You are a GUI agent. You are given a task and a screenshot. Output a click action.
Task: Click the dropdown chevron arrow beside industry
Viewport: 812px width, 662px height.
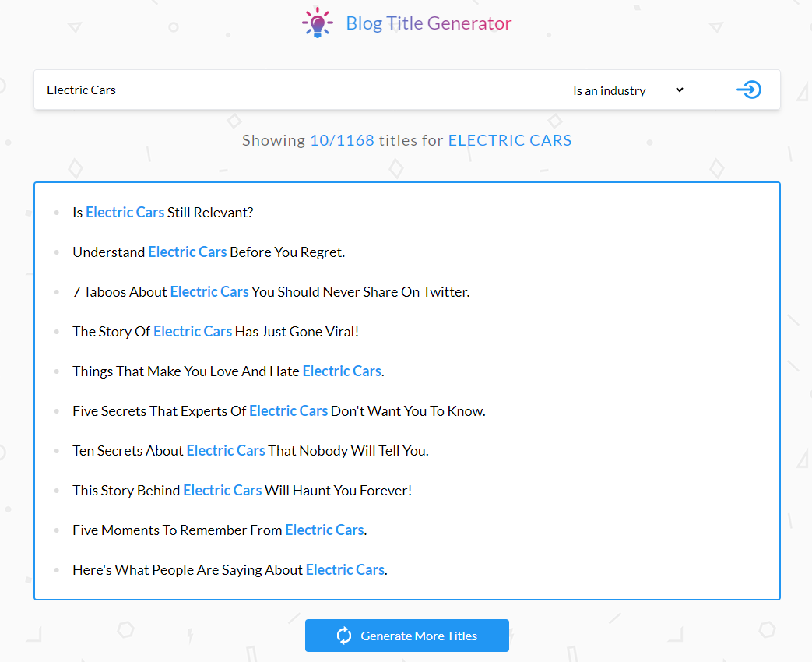tap(679, 90)
